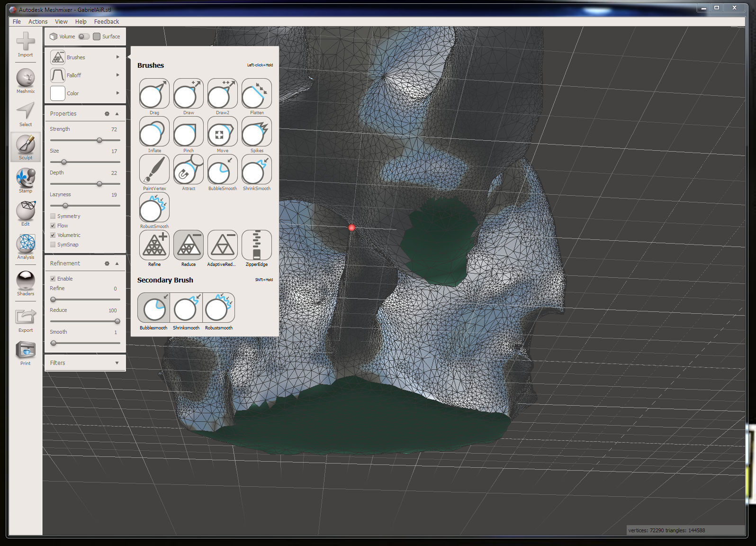756x546 pixels.
Task: Click the red point on the mesh
Action: point(351,228)
